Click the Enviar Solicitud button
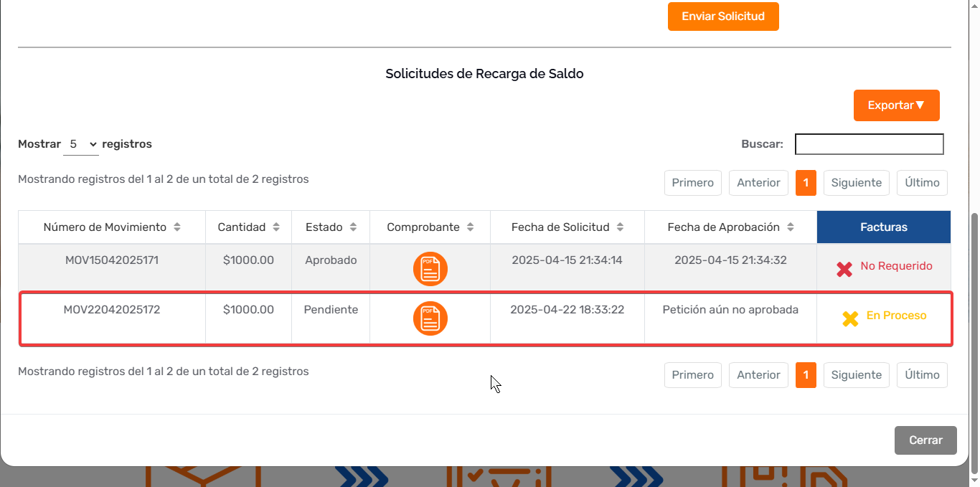The image size is (980, 487). pos(723,16)
